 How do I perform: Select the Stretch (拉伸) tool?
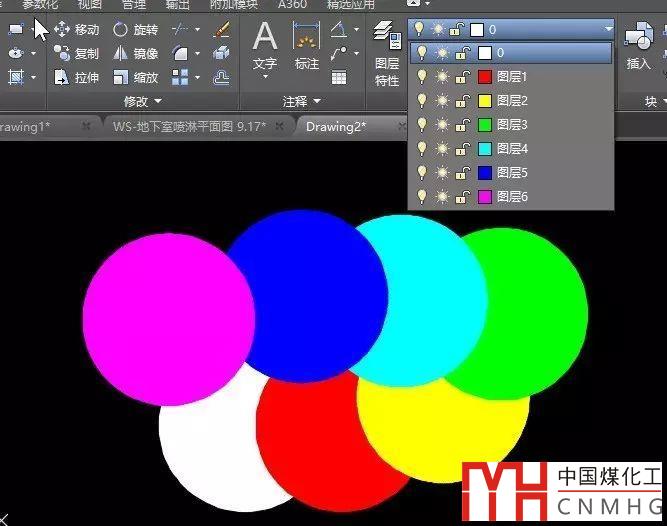click(77, 77)
